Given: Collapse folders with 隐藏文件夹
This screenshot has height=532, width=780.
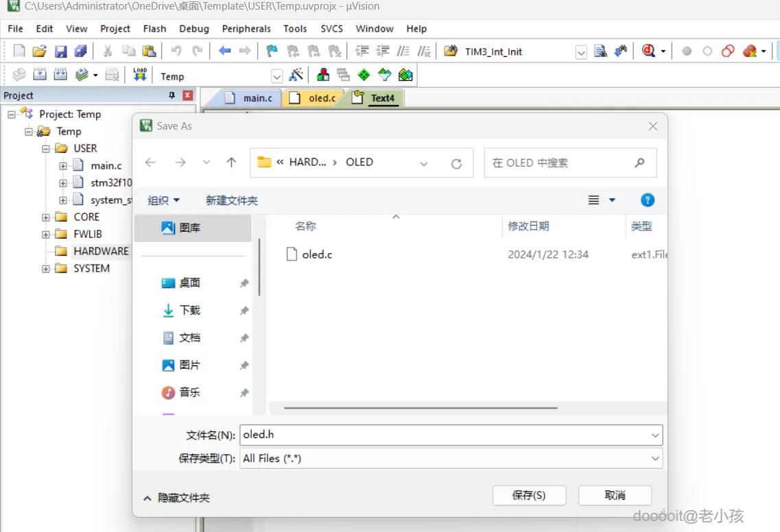Looking at the screenshot, I should coord(176,498).
